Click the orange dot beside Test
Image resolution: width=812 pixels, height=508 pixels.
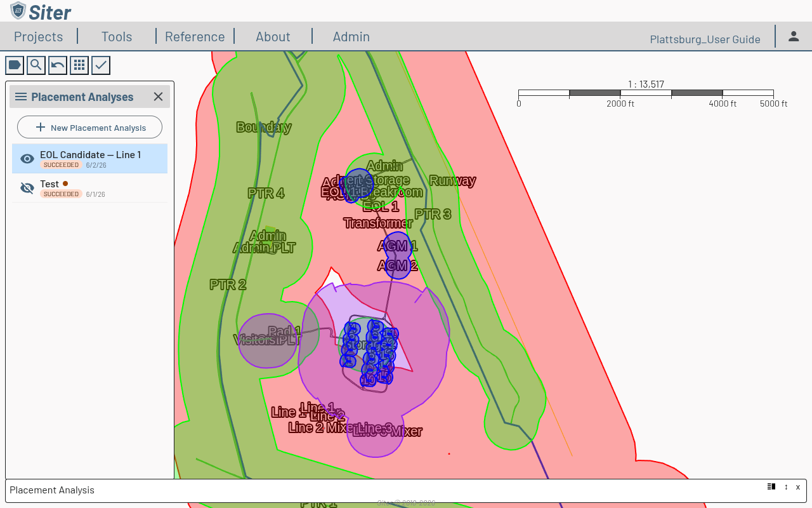(65, 184)
